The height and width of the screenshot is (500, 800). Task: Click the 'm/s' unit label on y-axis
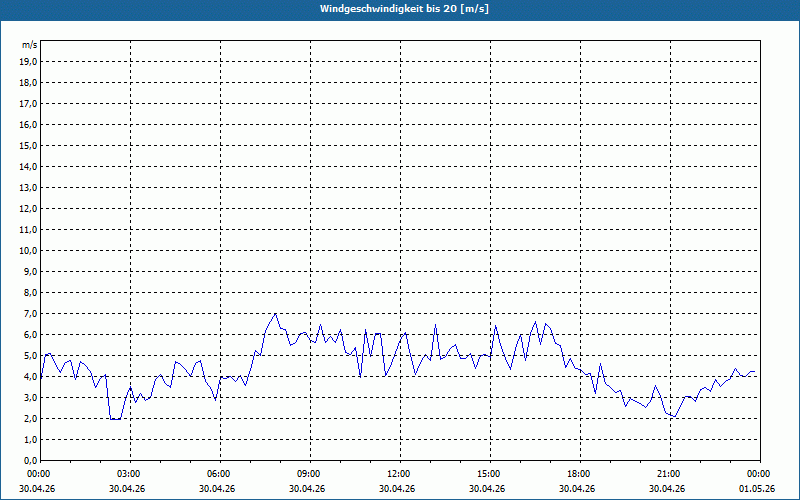coord(30,45)
